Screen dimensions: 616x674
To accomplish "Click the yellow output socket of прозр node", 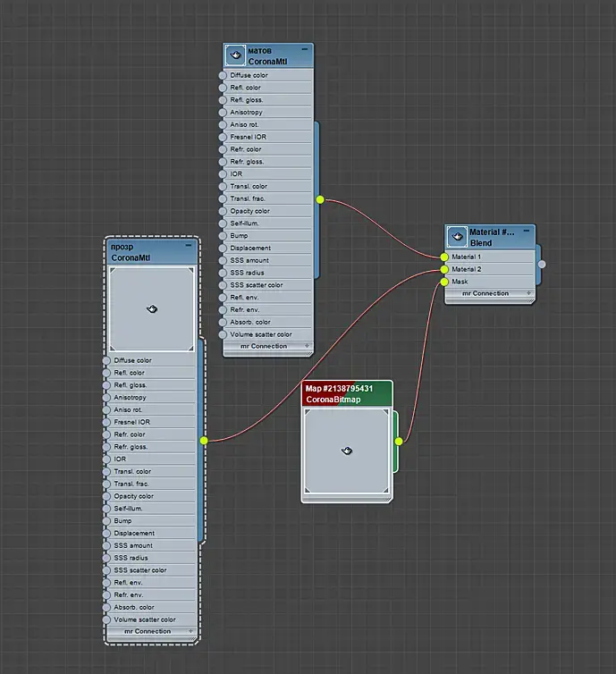I will pos(204,441).
